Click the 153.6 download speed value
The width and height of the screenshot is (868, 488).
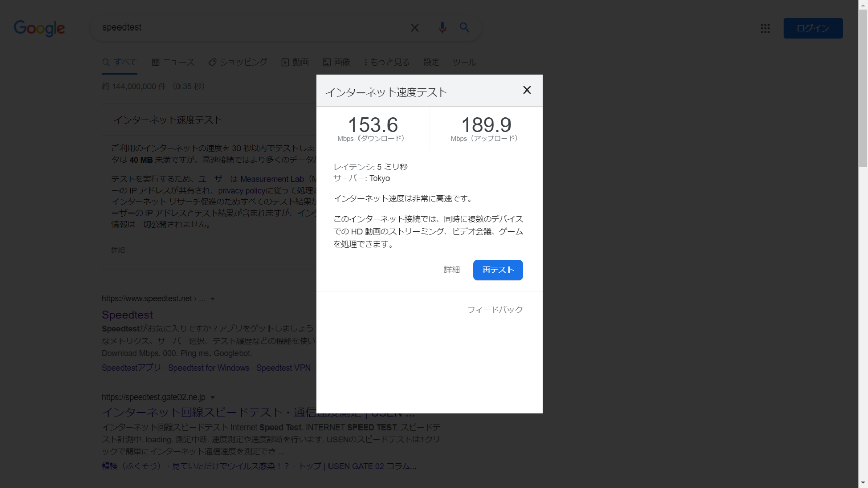373,125
